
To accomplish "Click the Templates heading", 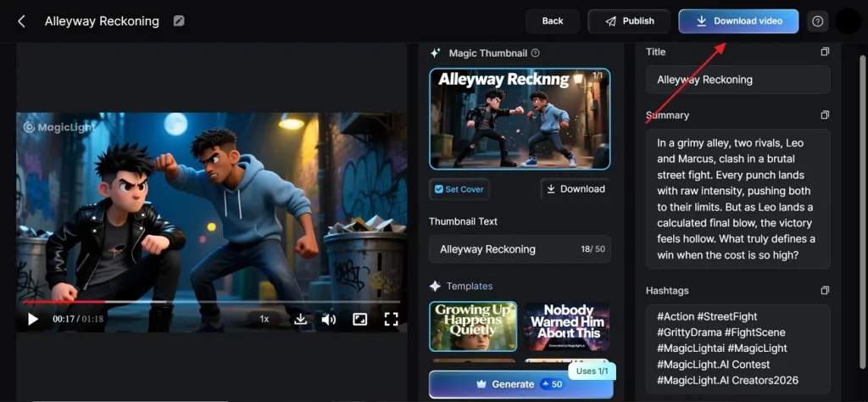I will pyautogui.click(x=470, y=287).
